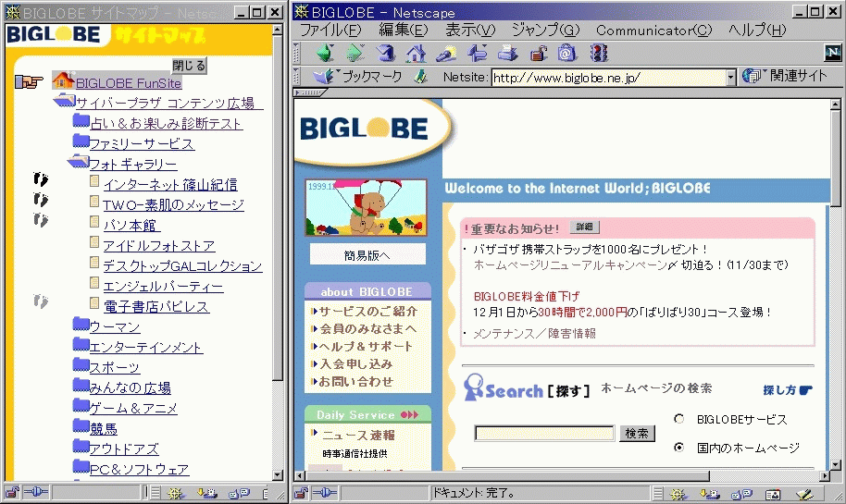Open the ジャンプ(G) menu
Image resolution: width=846 pixels, height=504 pixels.
point(545,31)
